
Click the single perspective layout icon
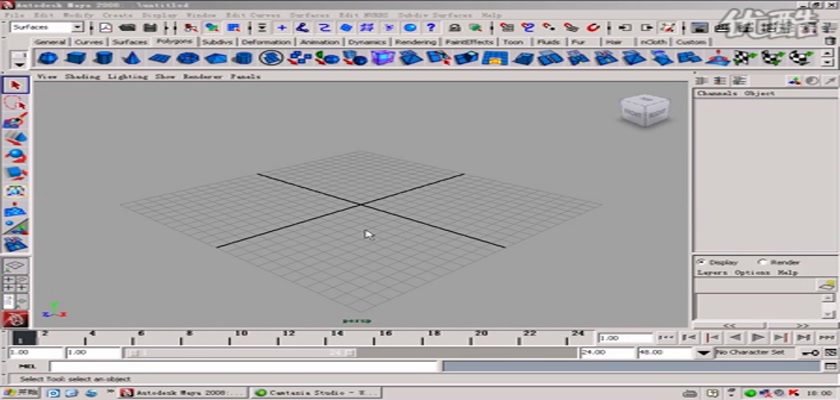[16, 266]
